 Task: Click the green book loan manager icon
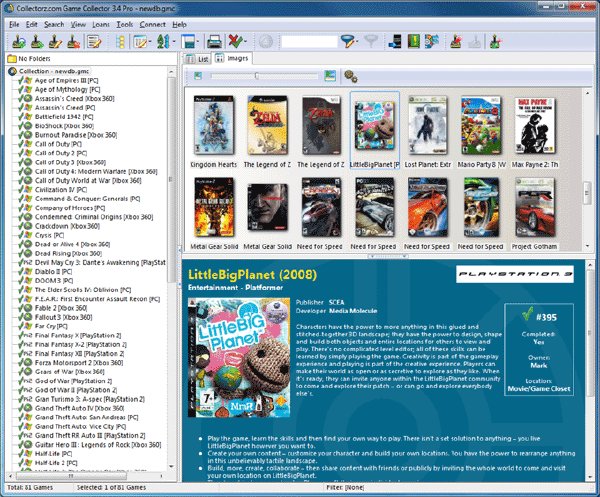(x=414, y=41)
